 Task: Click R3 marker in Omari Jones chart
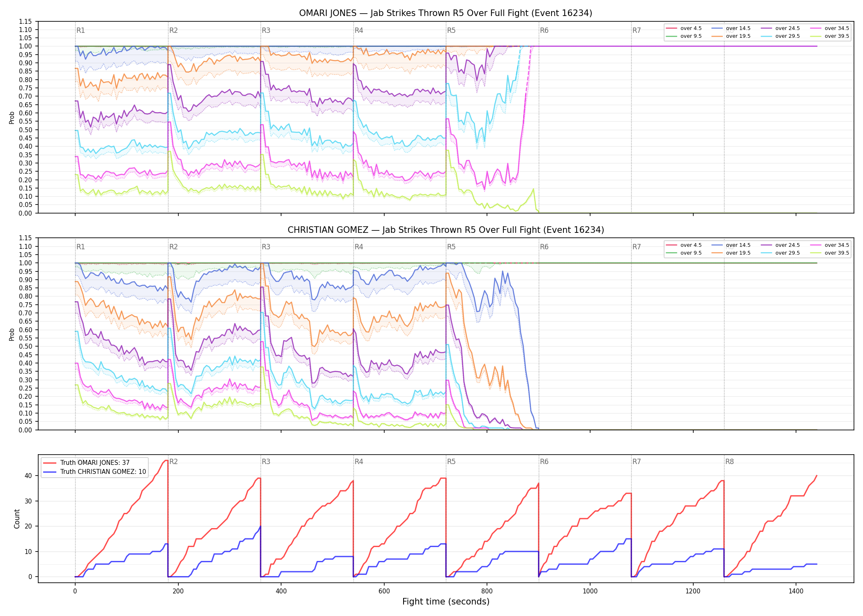[x=266, y=30]
